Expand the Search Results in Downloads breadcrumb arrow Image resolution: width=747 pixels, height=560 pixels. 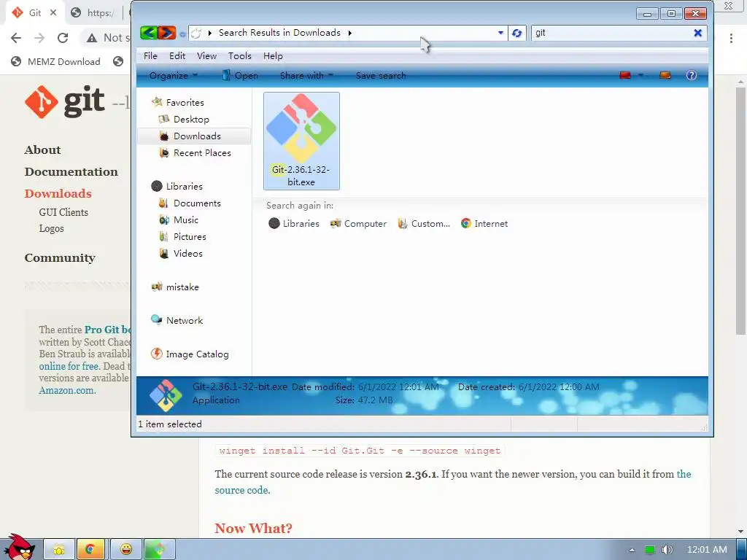349,33
